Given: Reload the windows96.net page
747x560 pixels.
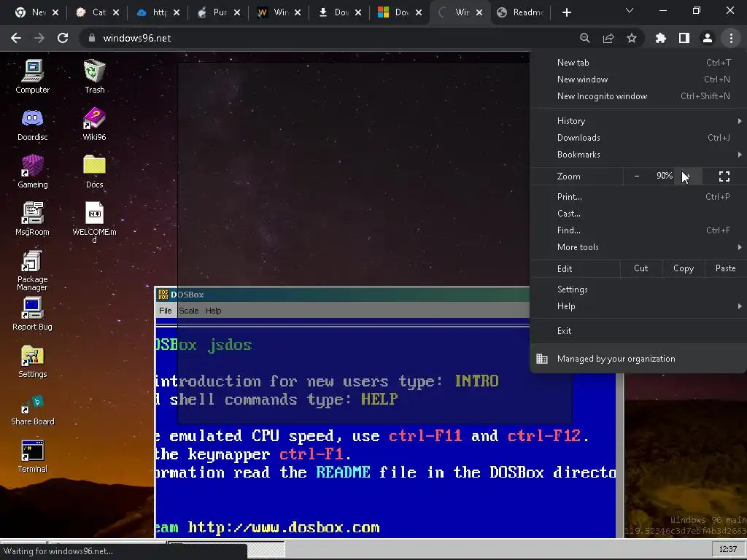Looking at the screenshot, I should 63,38.
